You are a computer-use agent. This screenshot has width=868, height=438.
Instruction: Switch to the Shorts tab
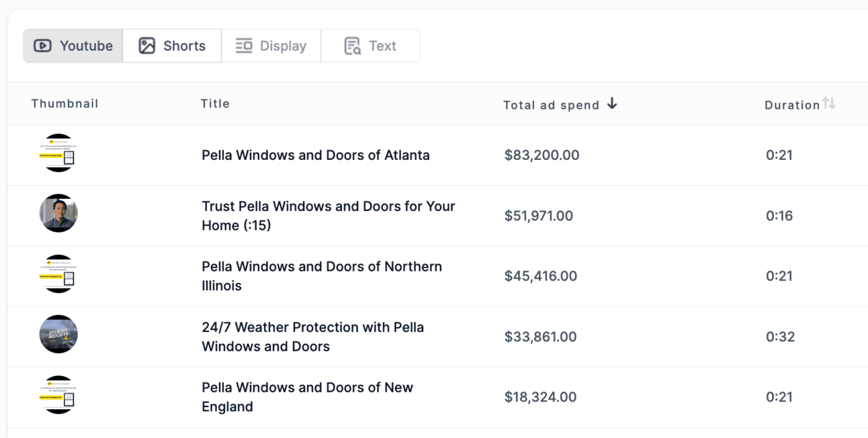[172, 46]
